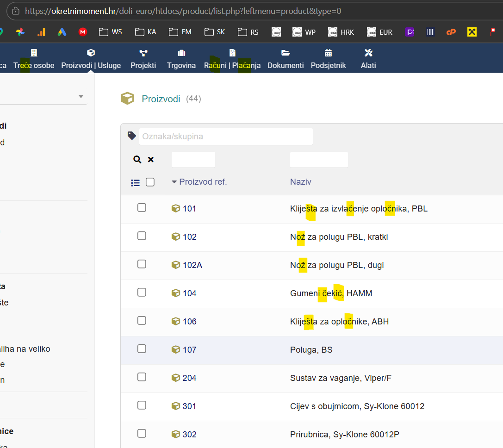
Task: Open Podsjetnik calendar icon
Action: click(328, 53)
